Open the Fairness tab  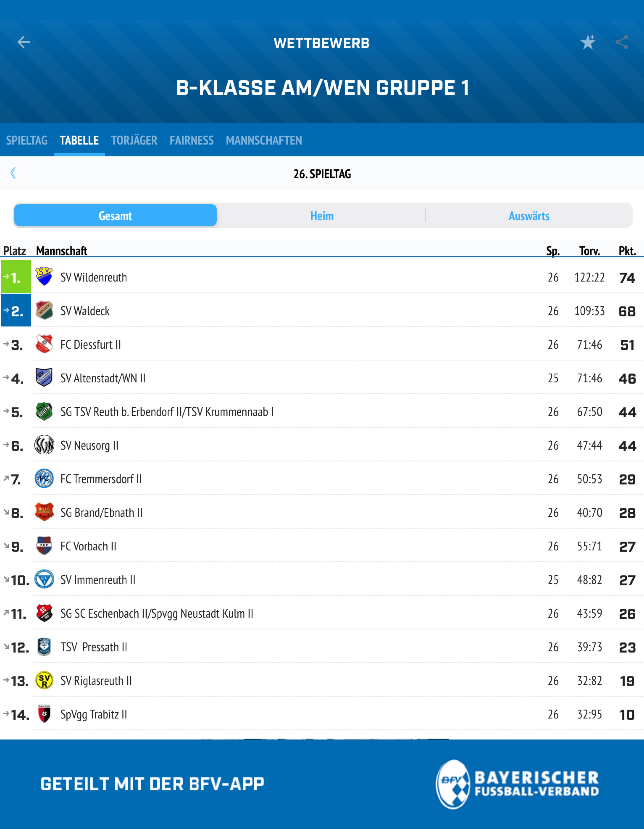click(x=192, y=140)
